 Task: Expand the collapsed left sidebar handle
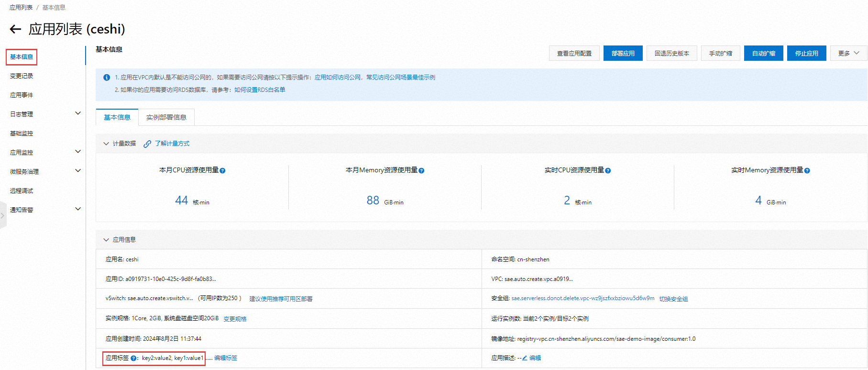(3, 215)
